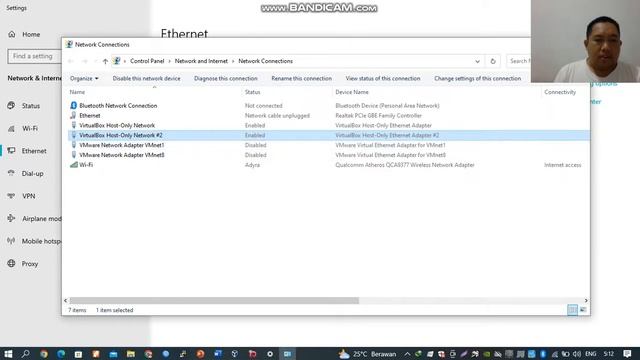
Task: Show hidden tray icons chevron
Action: click(407, 354)
